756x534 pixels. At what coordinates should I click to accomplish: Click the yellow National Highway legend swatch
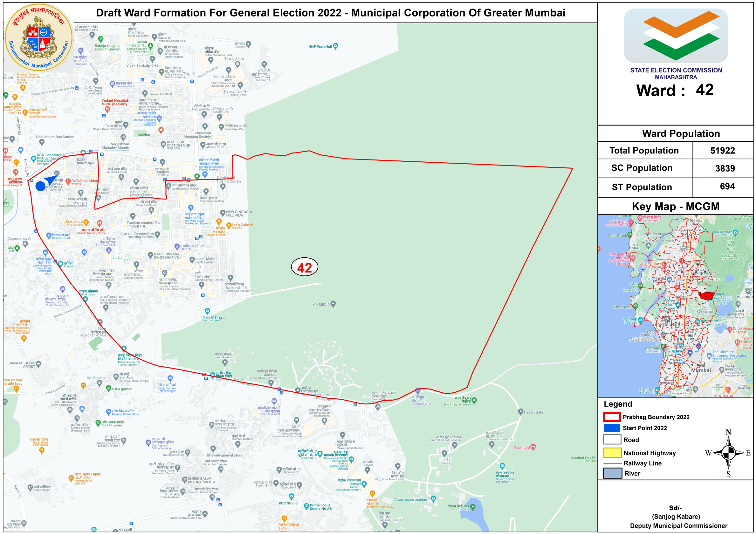pyautogui.click(x=612, y=453)
